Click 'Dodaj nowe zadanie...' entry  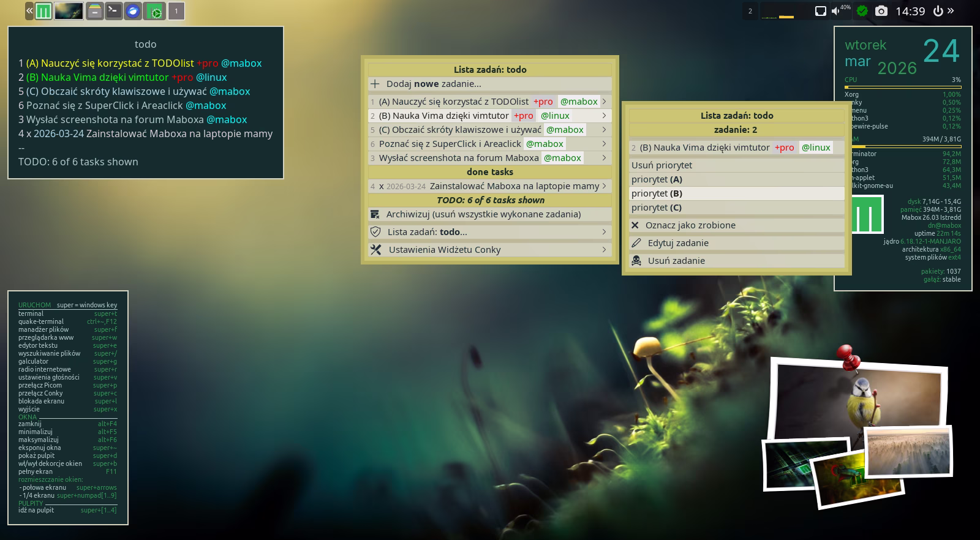tap(433, 84)
